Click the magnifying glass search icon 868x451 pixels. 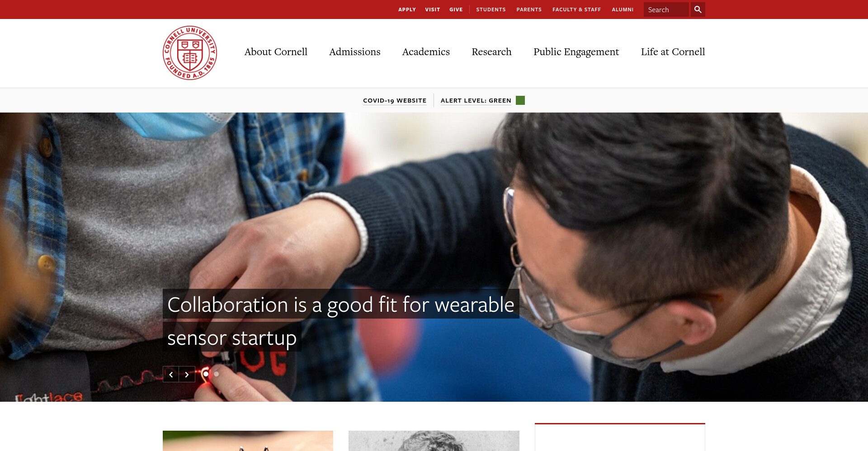698,9
